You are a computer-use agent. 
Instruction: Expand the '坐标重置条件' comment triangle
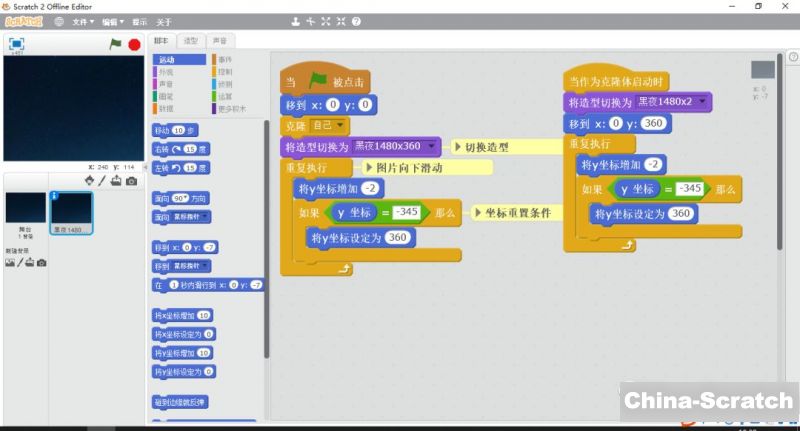tap(477, 213)
